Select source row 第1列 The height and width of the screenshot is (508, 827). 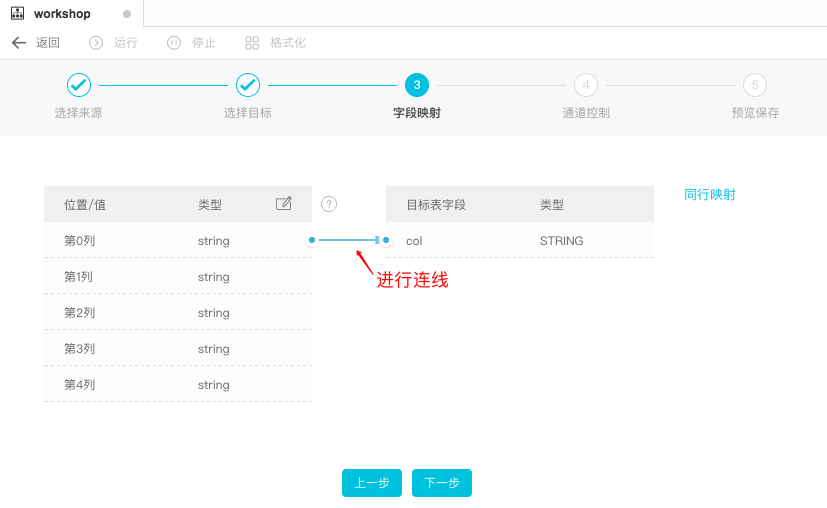tap(178, 276)
